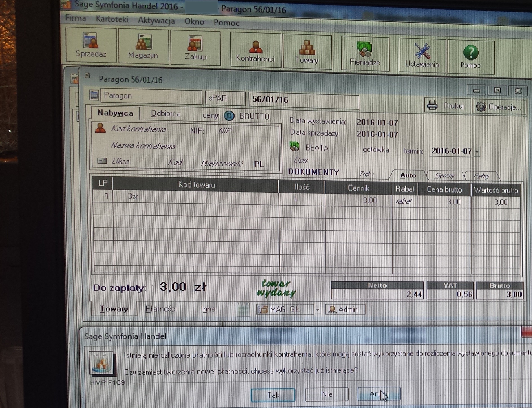Click the Admin user icon button
The height and width of the screenshot is (408, 532).
point(345,309)
